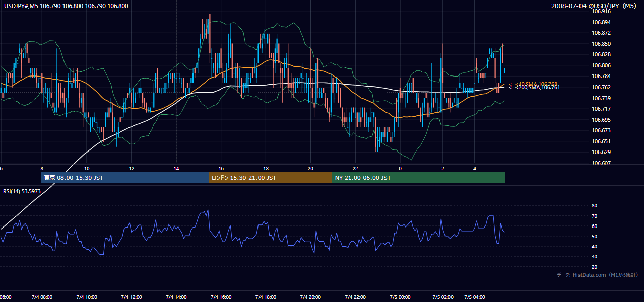Viewport: 644px width, 302px height.
Task: Click RSI scale level 50
Action: point(595,236)
